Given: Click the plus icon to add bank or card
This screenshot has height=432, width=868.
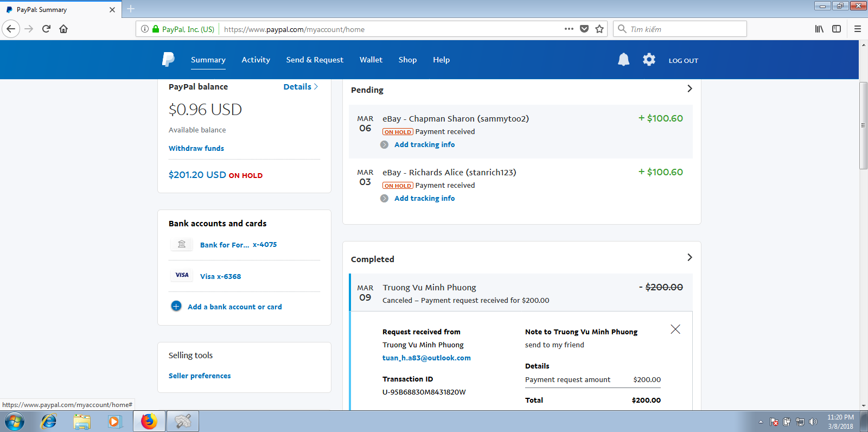Looking at the screenshot, I should click(176, 306).
